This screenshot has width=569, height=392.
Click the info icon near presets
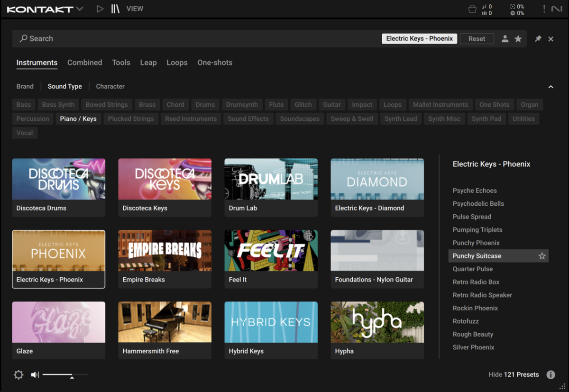pos(551,374)
